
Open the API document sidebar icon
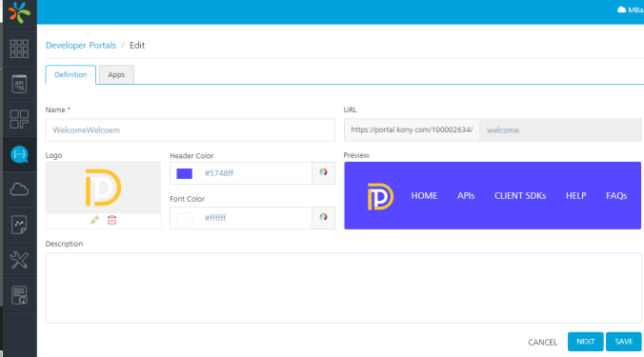click(19, 84)
